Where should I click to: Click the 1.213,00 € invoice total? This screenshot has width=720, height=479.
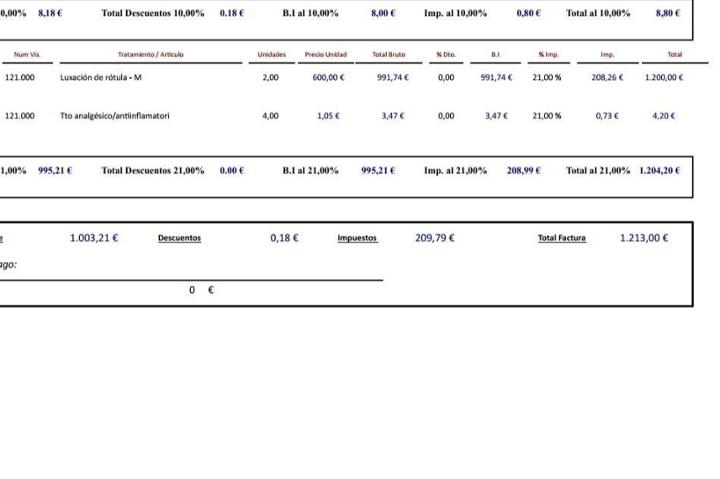coord(644,238)
